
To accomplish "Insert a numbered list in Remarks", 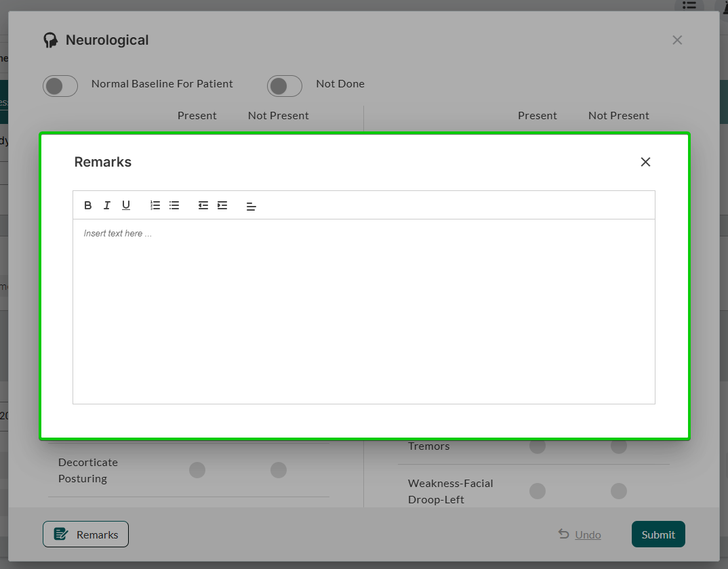I will click(x=155, y=205).
